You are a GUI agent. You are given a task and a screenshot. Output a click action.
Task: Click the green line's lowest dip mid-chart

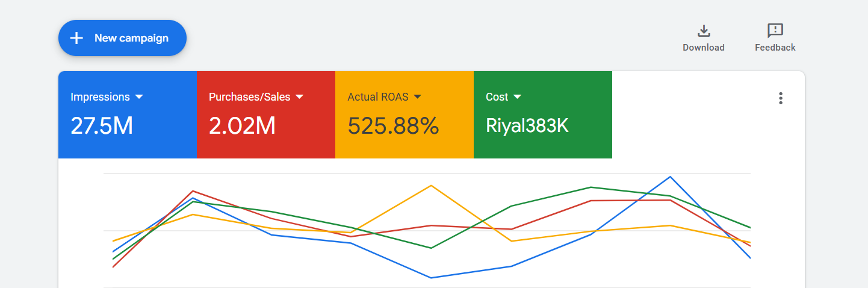click(431, 248)
